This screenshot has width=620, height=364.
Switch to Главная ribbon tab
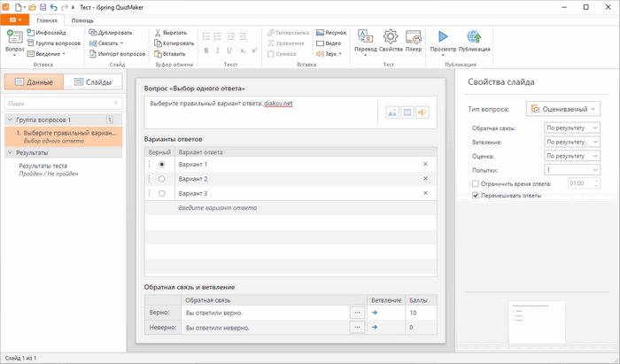[x=47, y=20]
